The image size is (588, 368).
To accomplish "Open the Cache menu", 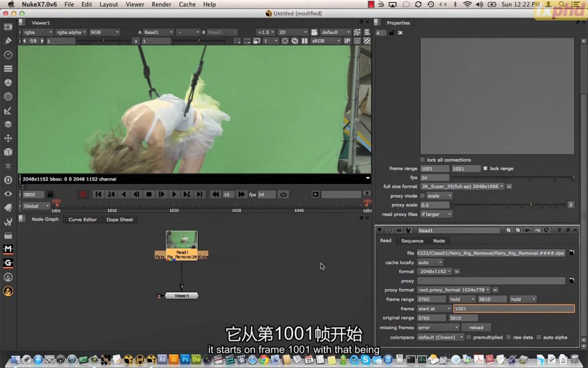I will click(x=187, y=5).
